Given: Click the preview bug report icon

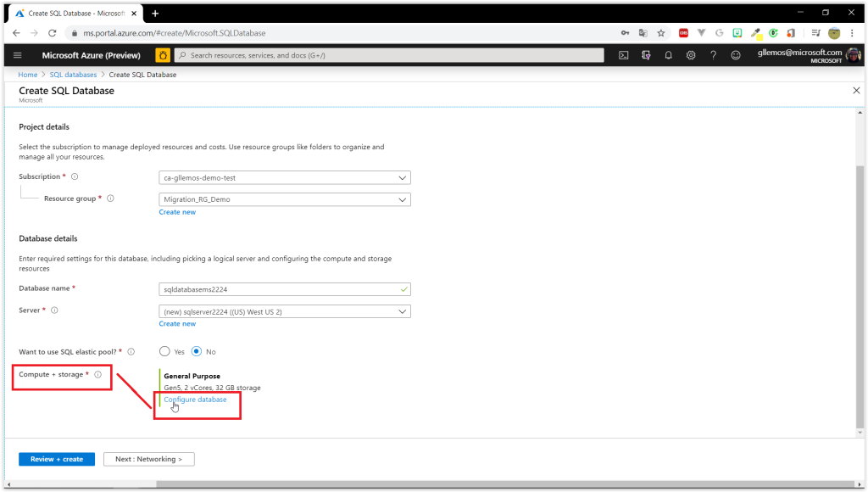Looking at the screenshot, I should (163, 55).
